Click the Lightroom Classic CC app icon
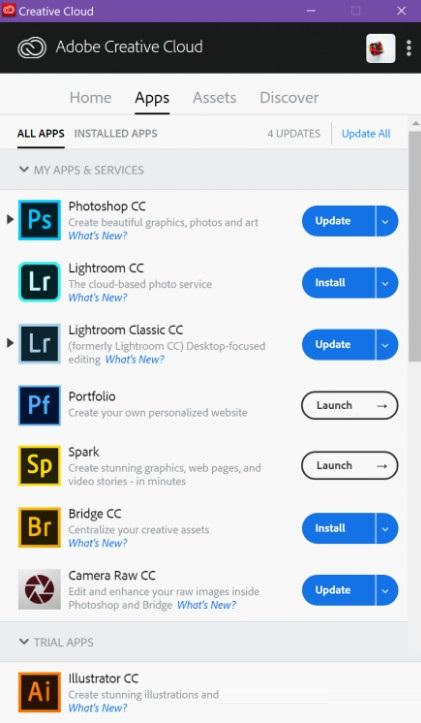The image size is (421, 723). tap(39, 344)
